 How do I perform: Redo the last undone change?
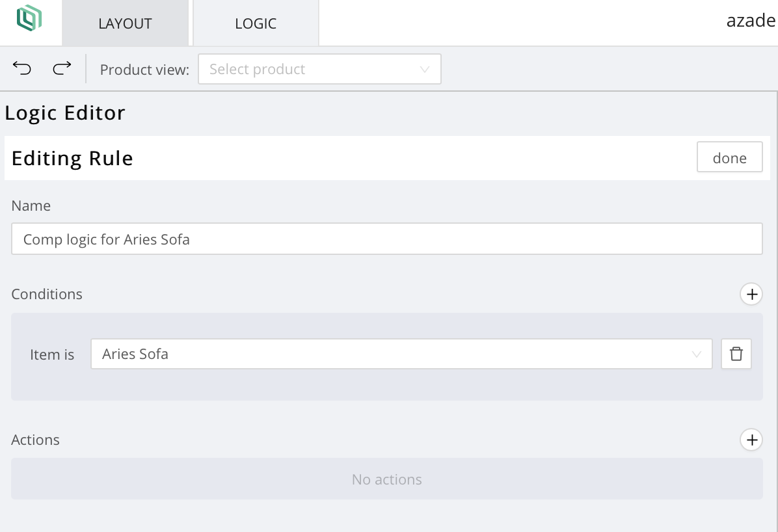tap(62, 68)
